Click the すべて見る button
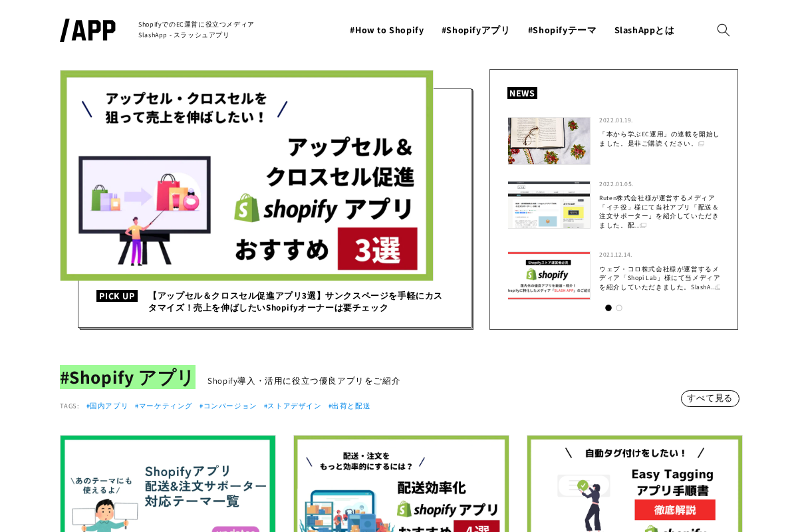This screenshot has width=798, height=532. (x=710, y=398)
